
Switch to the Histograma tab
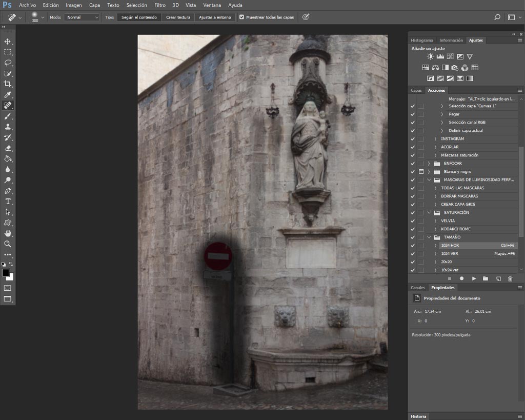(422, 40)
